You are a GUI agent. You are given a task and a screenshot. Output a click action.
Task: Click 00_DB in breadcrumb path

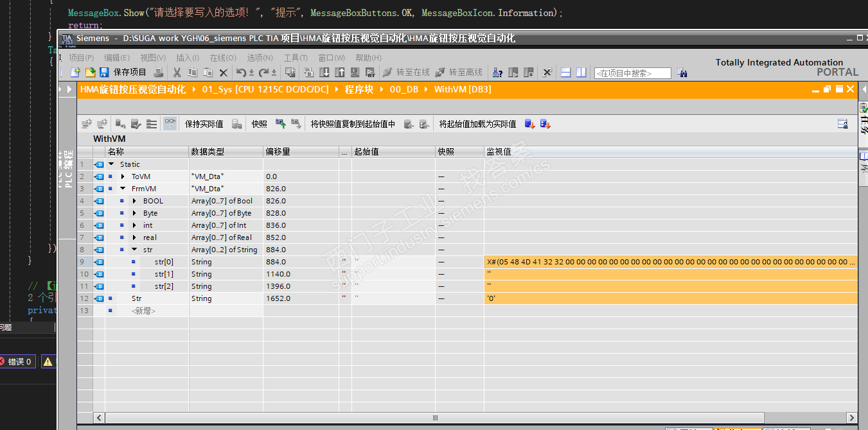403,89
